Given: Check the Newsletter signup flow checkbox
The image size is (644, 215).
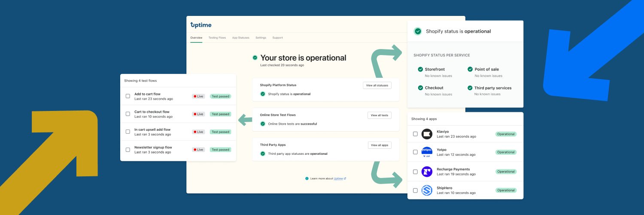Looking at the screenshot, I should click(x=128, y=150).
